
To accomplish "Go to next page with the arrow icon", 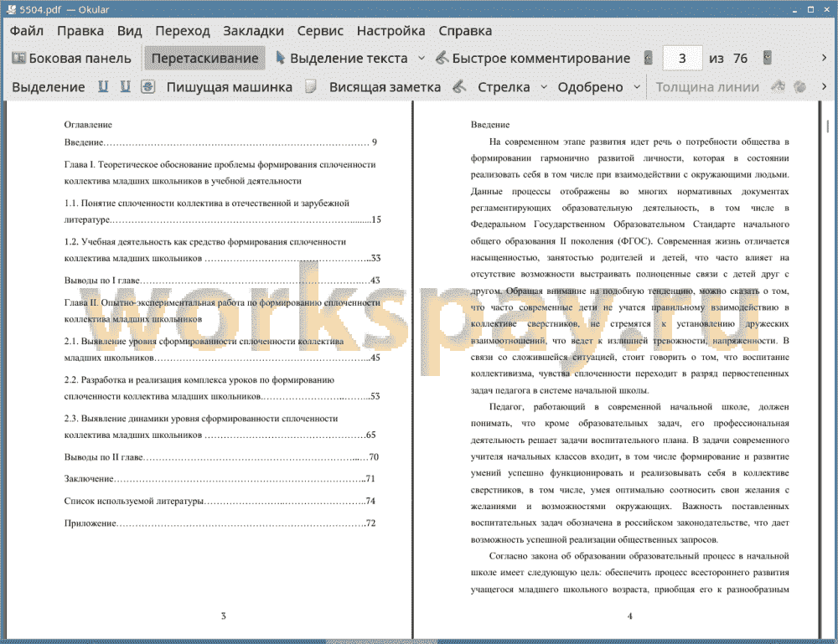I will tap(768, 58).
